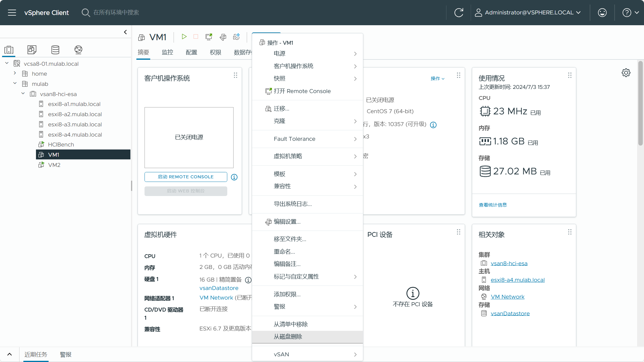Expand the home datacenter node
Screen dimensions: 644x362
15,73
